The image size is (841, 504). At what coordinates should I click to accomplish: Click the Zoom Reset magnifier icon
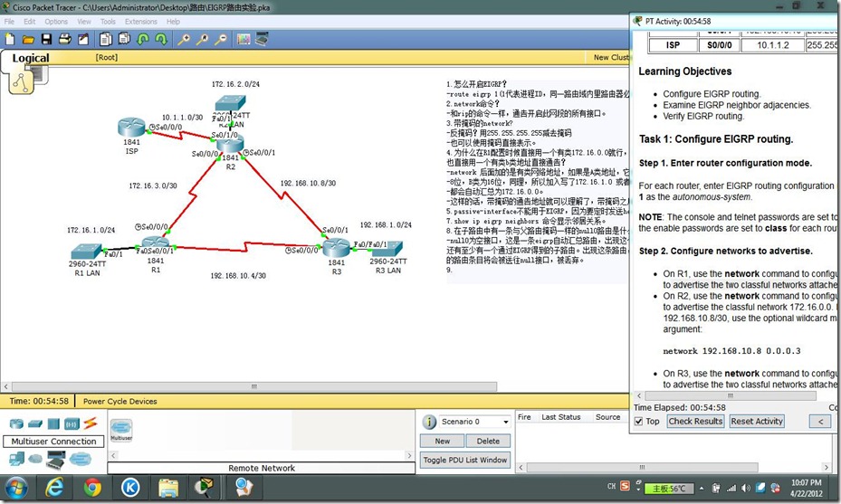(x=202, y=39)
